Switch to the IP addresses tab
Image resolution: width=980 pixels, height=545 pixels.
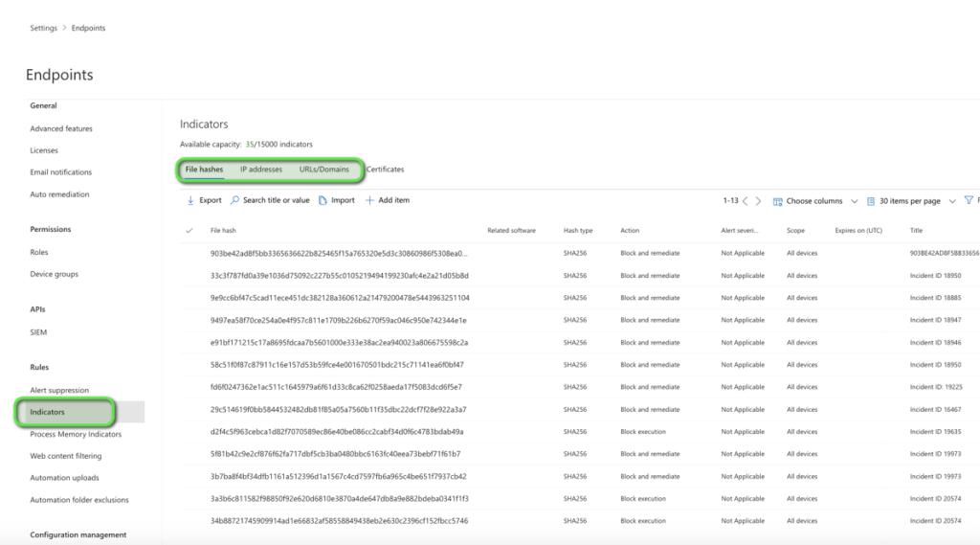point(261,170)
